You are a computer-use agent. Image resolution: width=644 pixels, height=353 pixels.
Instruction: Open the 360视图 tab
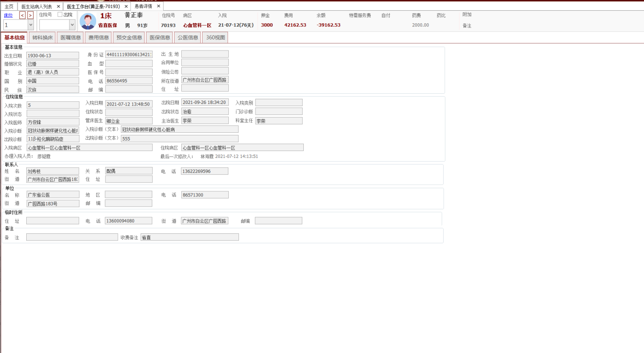coord(216,37)
